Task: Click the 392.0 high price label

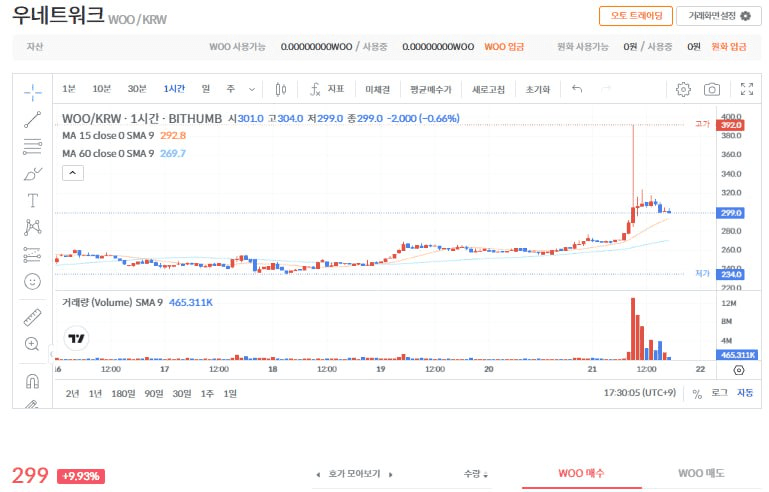Action: (731, 125)
